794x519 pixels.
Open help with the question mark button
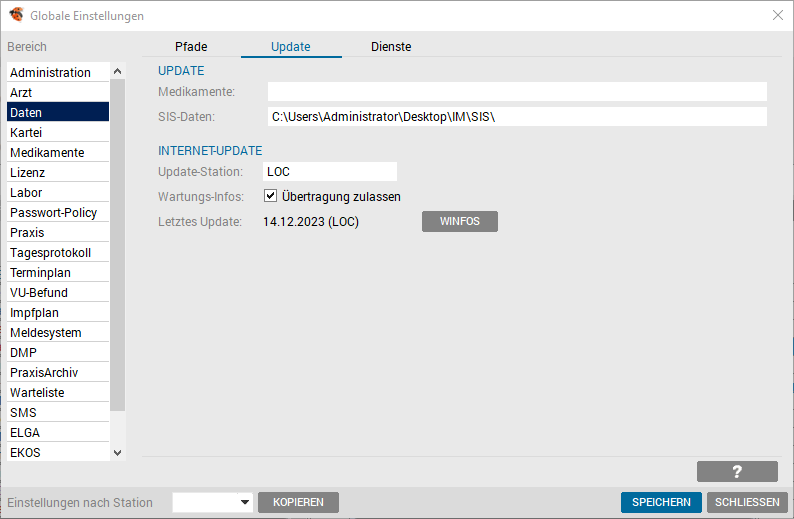coord(737,471)
